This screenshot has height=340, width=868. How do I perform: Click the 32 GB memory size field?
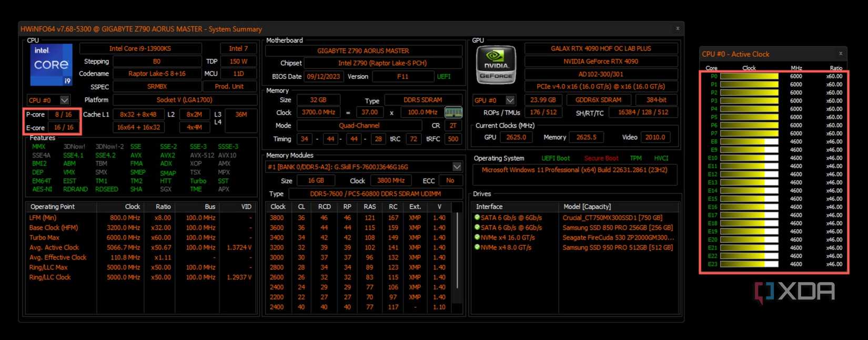click(318, 100)
